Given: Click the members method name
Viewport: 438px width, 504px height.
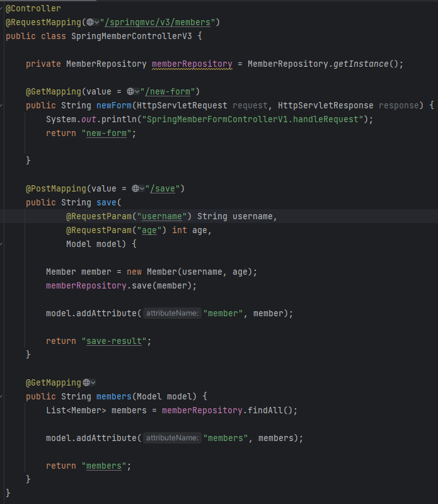Looking at the screenshot, I should 114,396.
